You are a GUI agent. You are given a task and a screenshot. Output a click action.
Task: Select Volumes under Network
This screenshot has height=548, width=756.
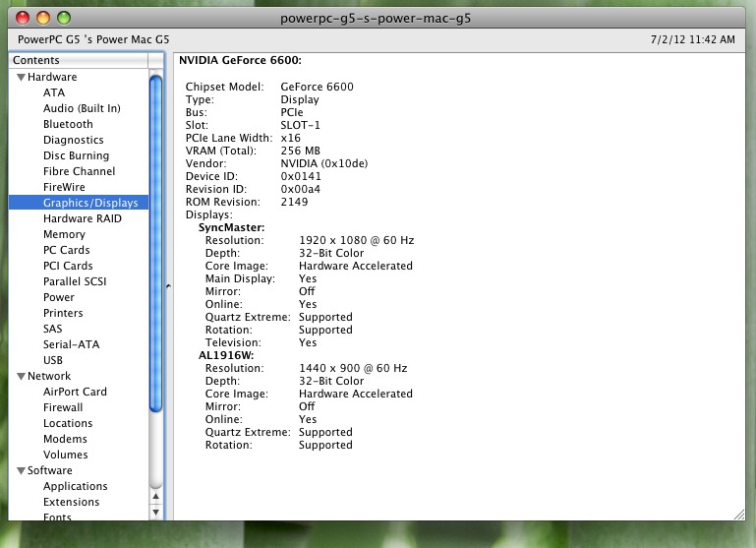[x=66, y=455]
